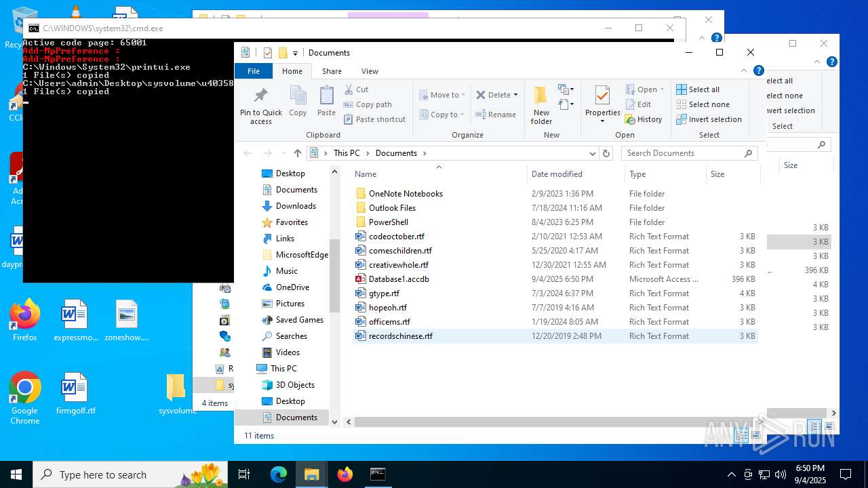Click the Rename ribbon command
This screenshot has height=488, width=868.
pos(496,115)
